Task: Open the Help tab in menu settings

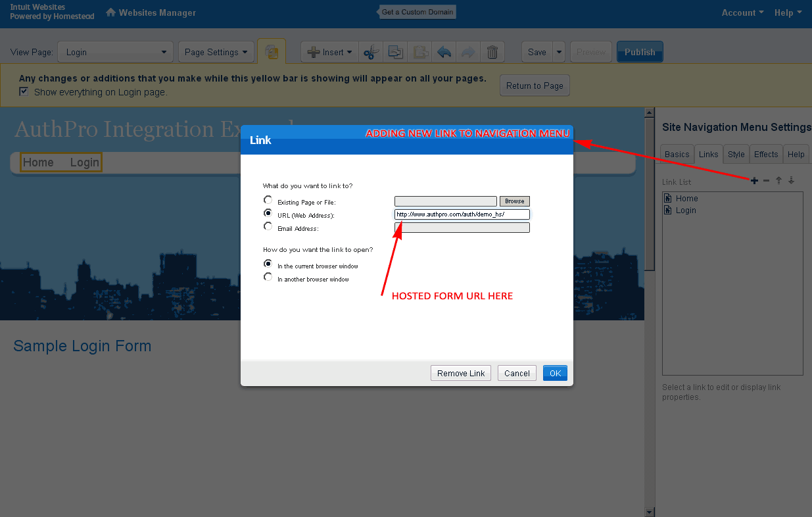Action: (796, 154)
